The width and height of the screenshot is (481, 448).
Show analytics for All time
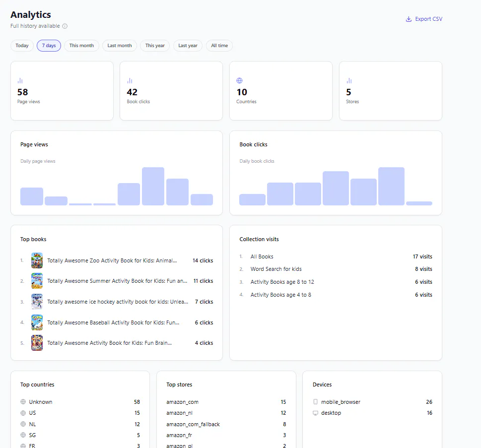tap(219, 46)
